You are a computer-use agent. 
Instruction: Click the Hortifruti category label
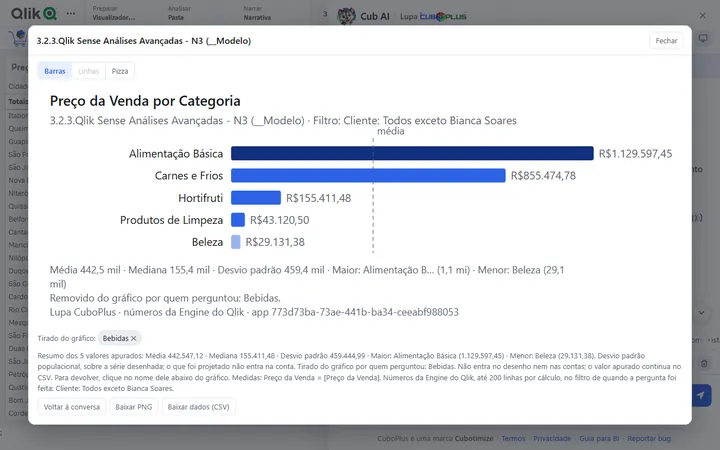click(201, 198)
